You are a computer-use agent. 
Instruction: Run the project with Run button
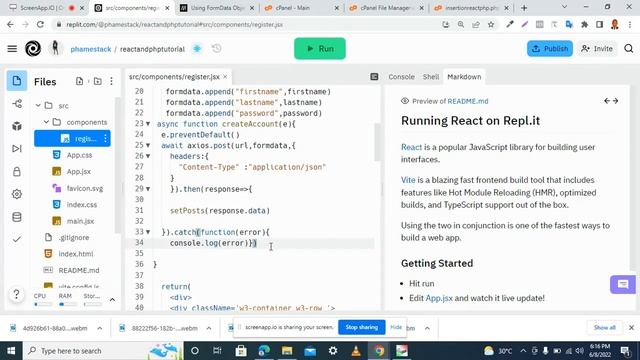(320, 49)
